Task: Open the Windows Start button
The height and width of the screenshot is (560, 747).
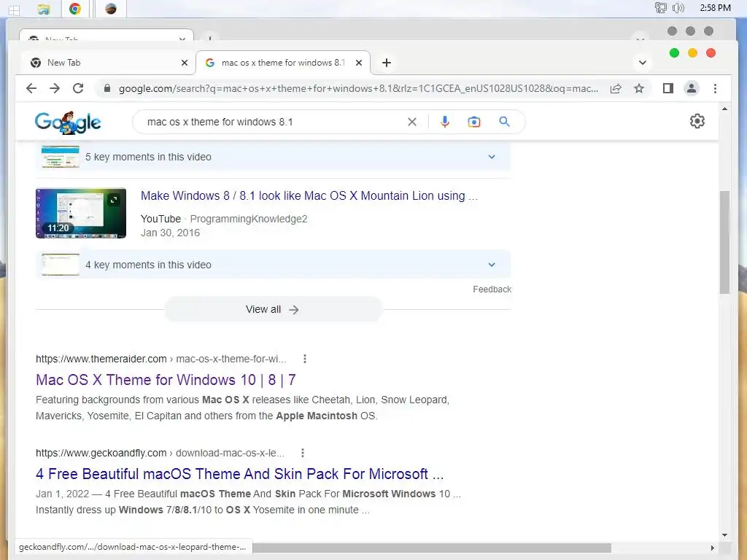Action: (x=14, y=9)
